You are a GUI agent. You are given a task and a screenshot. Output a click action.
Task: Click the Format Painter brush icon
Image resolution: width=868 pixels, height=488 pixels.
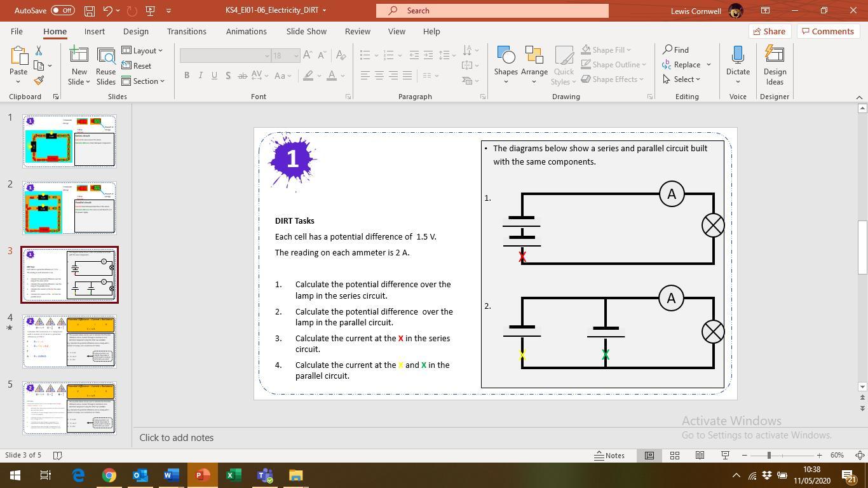point(39,81)
